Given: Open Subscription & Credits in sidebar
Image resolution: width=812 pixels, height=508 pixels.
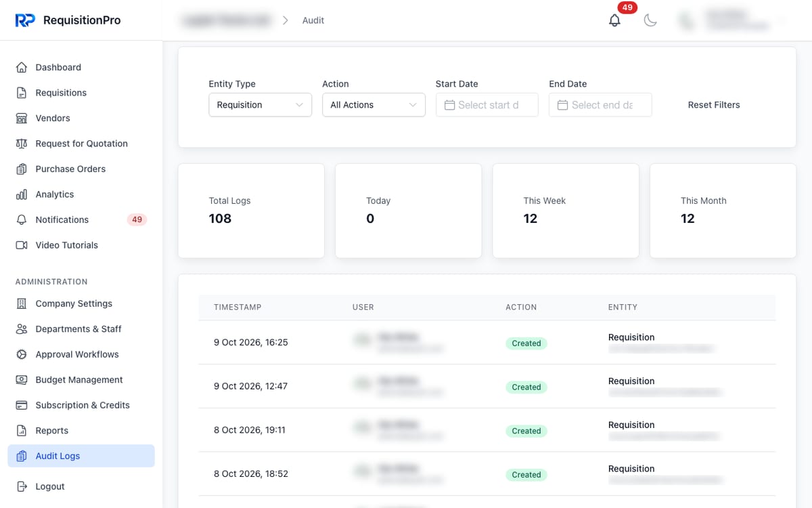Looking at the screenshot, I should click(x=83, y=405).
